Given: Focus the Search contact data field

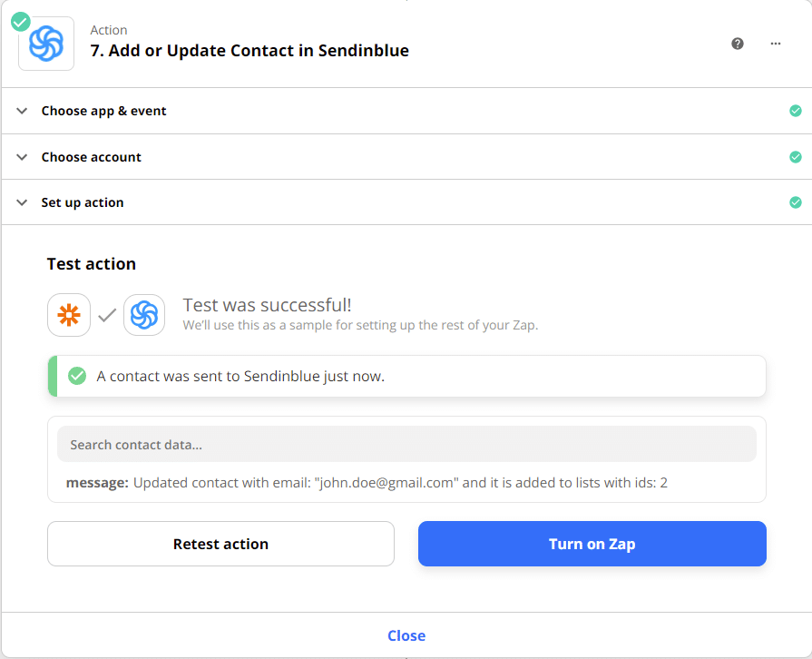Looking at the screenshot, I should 406,444.
